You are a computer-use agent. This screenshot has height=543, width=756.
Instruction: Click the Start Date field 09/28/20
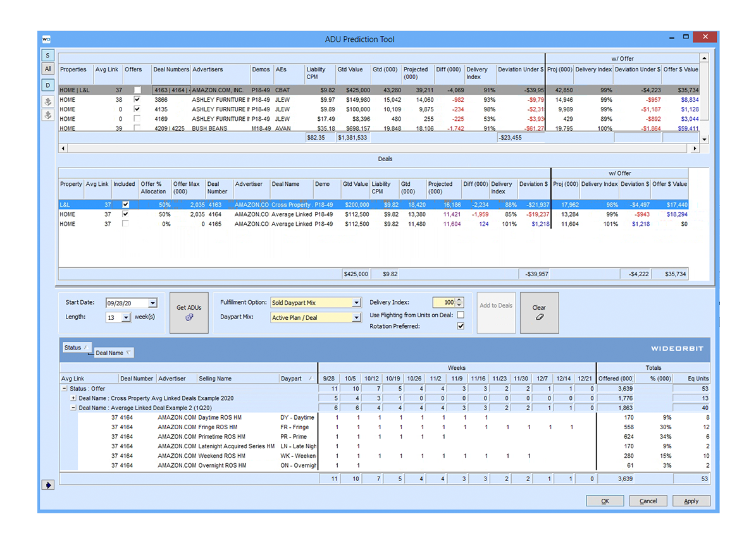[127, 303]
